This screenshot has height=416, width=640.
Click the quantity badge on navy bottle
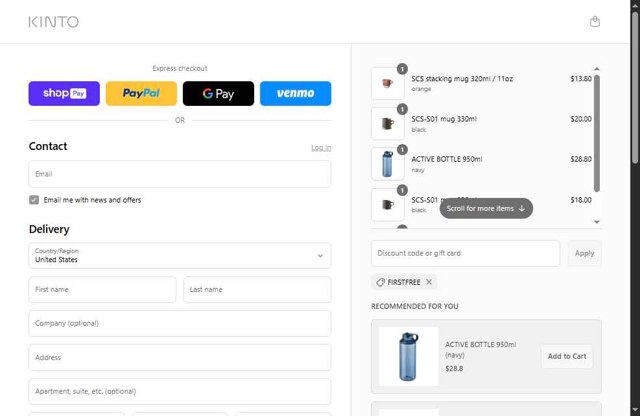pyautogui.click(x=402, y=150)
